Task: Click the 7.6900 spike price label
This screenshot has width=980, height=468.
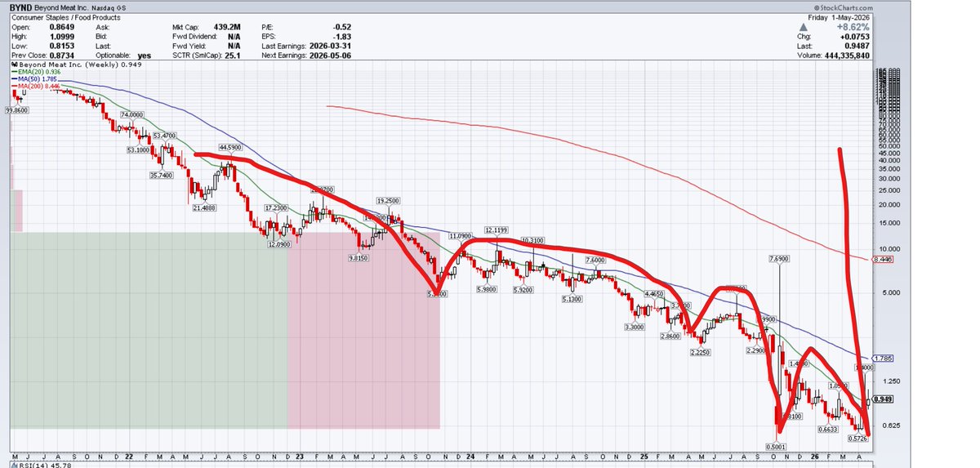Action: [x=780, y=259]
